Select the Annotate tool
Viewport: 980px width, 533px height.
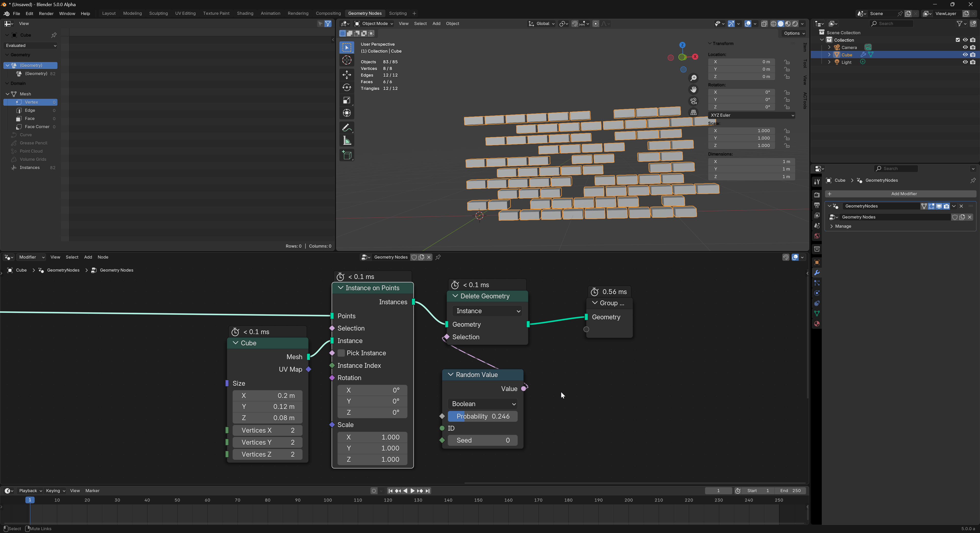[x=347, y=128]
